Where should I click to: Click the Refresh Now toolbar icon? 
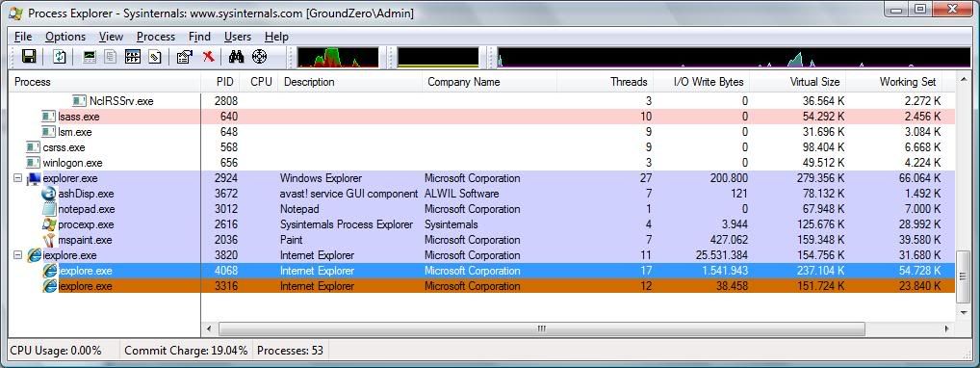point(60,57)
